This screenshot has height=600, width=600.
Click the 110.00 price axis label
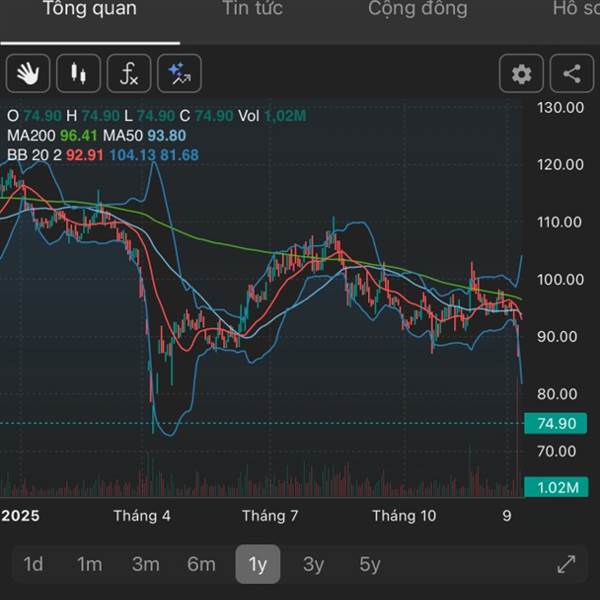tap(559, 222)
